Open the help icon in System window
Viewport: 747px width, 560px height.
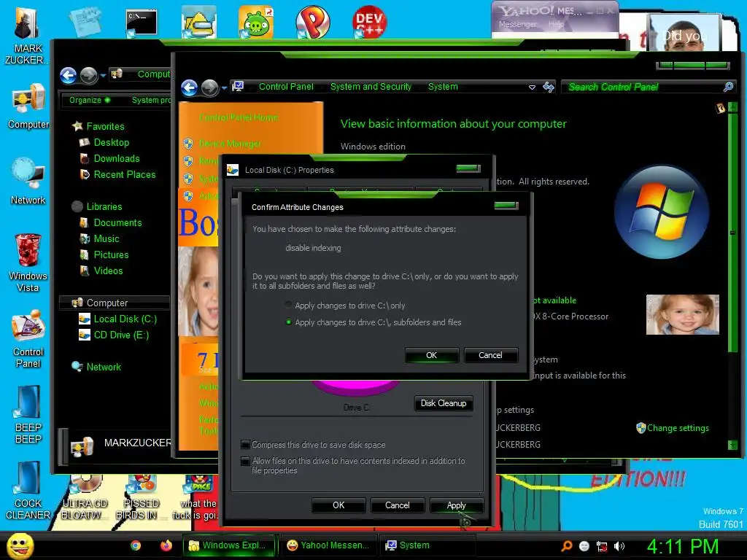click(x=720, y=108)
